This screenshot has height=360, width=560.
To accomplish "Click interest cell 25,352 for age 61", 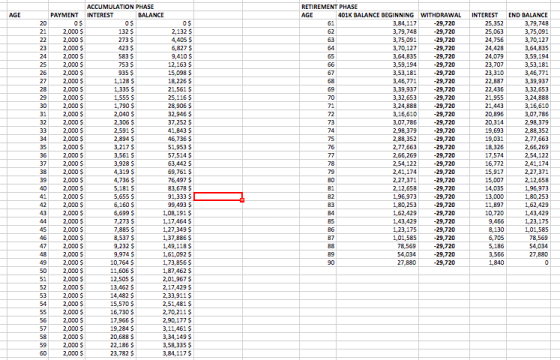I will [x=488, y=23].
